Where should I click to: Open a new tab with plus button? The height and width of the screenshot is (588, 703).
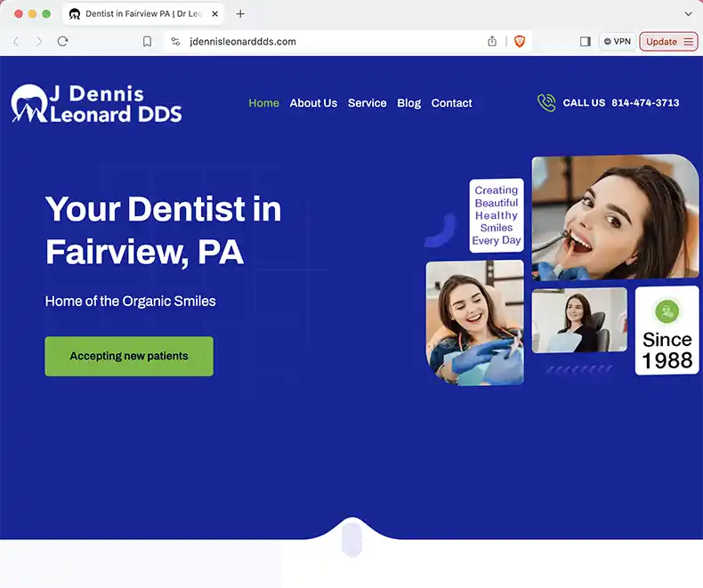pyautogui.click(x=240, y=14)
